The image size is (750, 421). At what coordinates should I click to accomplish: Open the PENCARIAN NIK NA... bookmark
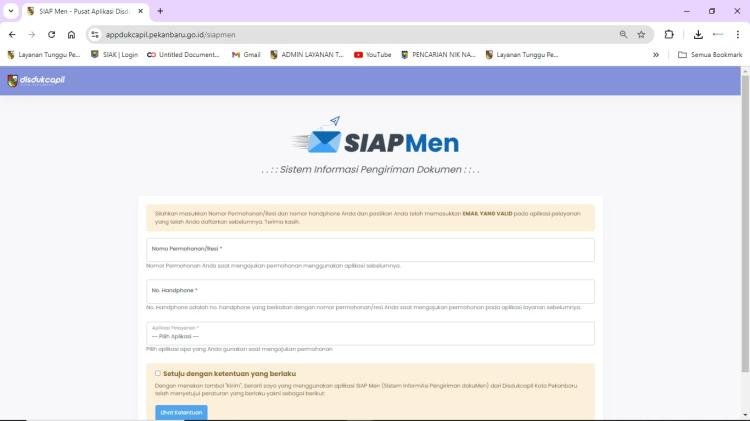(438, 55)
